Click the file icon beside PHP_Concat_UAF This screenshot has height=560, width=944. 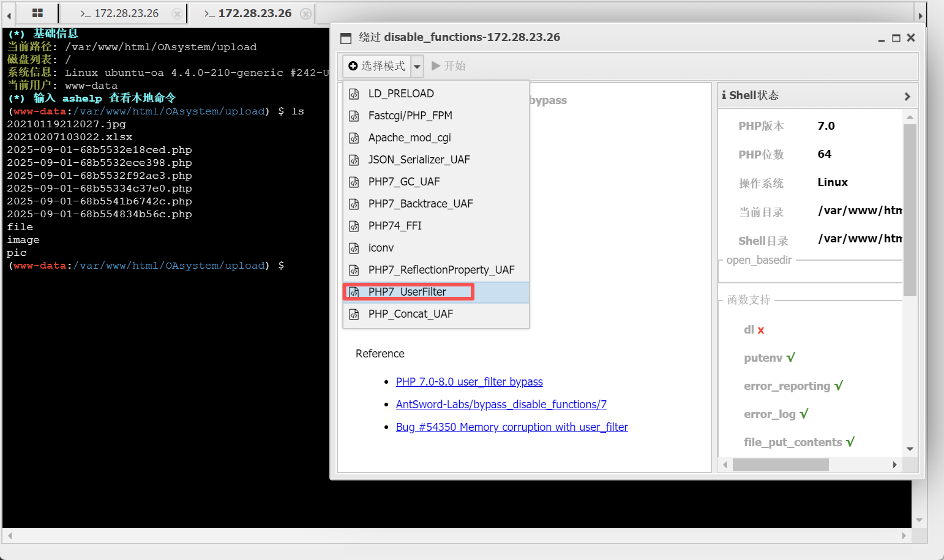pos(354,314)
